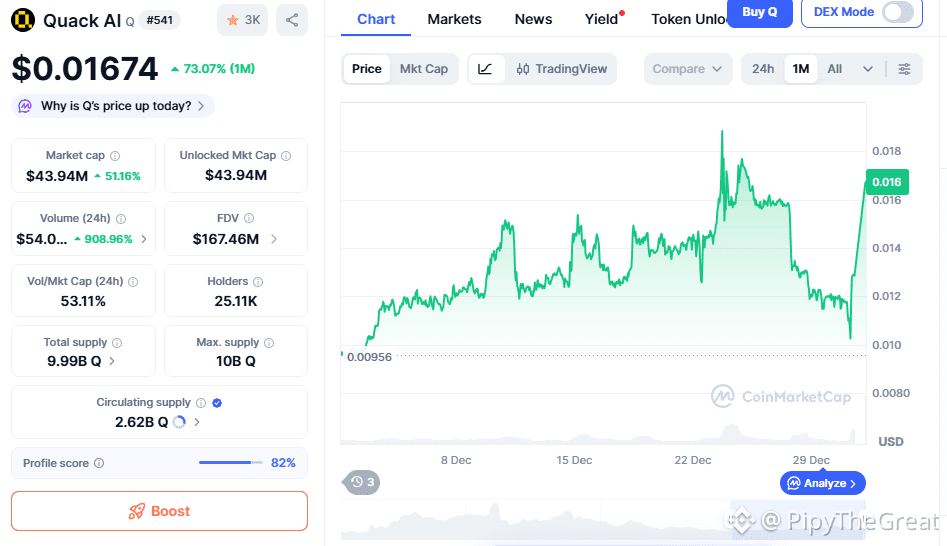The height and width of the screenshot is (546, 947).
Task: Click the share icon button
Action: tap(291, 20)
